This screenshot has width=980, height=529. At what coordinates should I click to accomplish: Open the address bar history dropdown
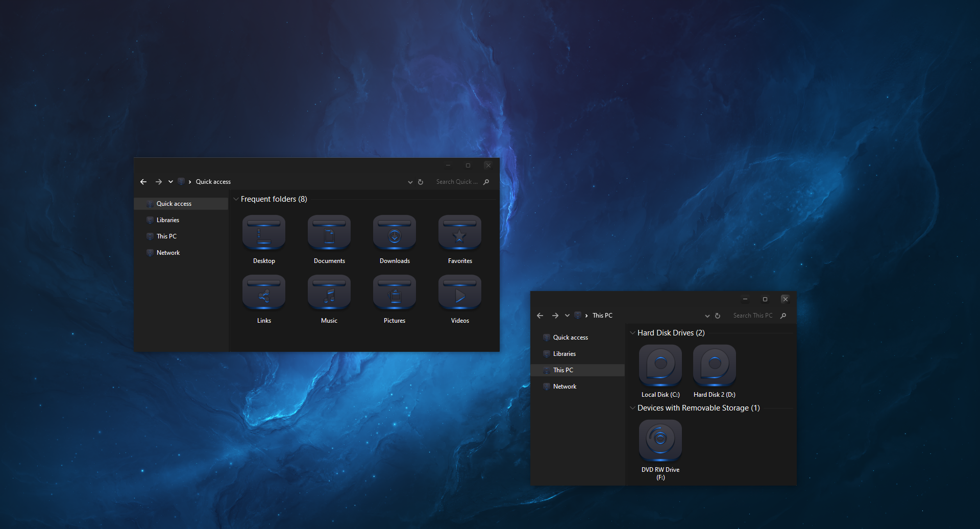[410, 182]
